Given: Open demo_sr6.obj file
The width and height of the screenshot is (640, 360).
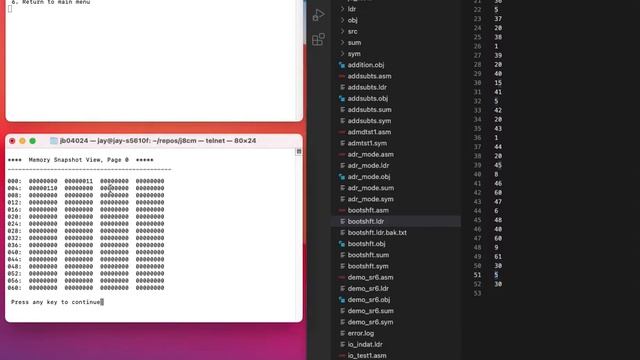Looking at the screenshot, I should coord(369,300).
